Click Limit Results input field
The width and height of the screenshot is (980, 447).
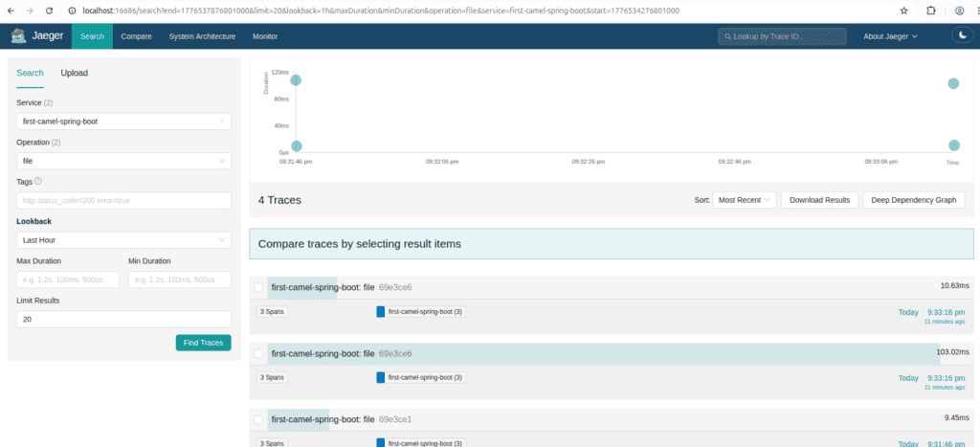pyautogui.click(x=123, y=320)
